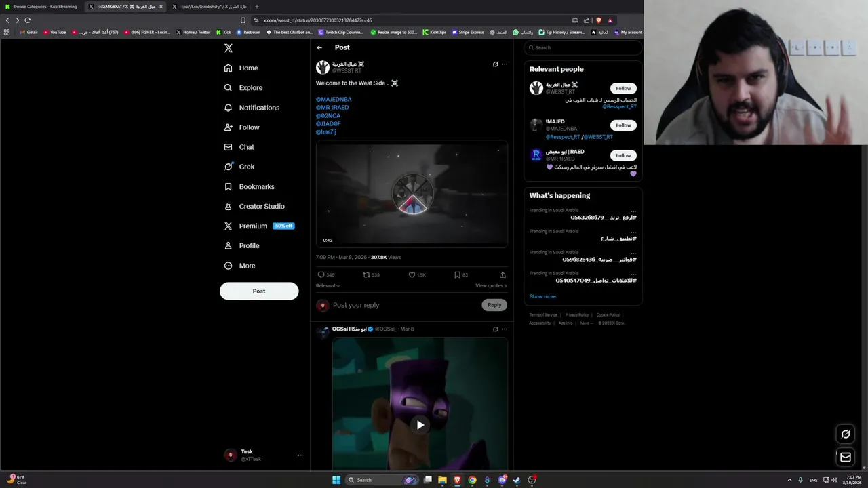Image resolution: width=868 pixels, height=488 pixels.
Task: Open Steam from the taskbar
Action: 517,480
